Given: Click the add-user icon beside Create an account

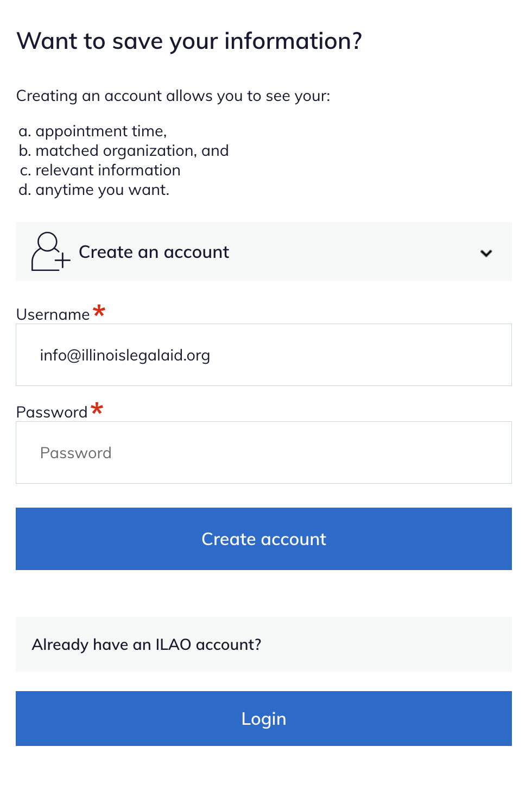Looking at the screenshot, I should point(51,252).
